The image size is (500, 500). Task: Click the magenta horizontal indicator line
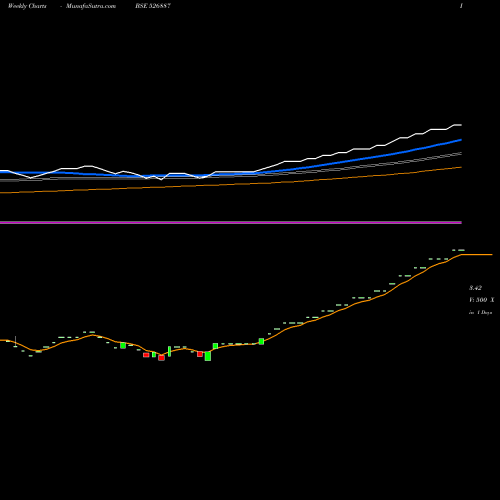(231, 222)
